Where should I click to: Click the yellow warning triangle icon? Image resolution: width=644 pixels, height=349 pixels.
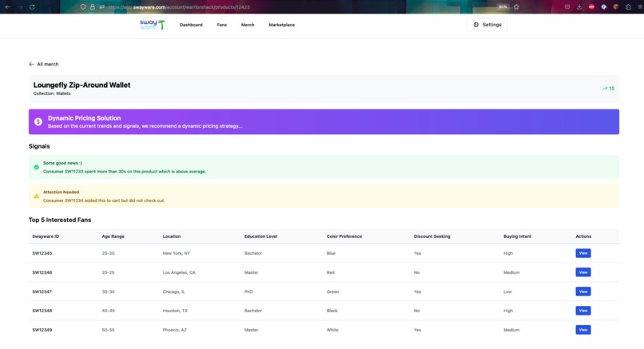click(36, 196)
